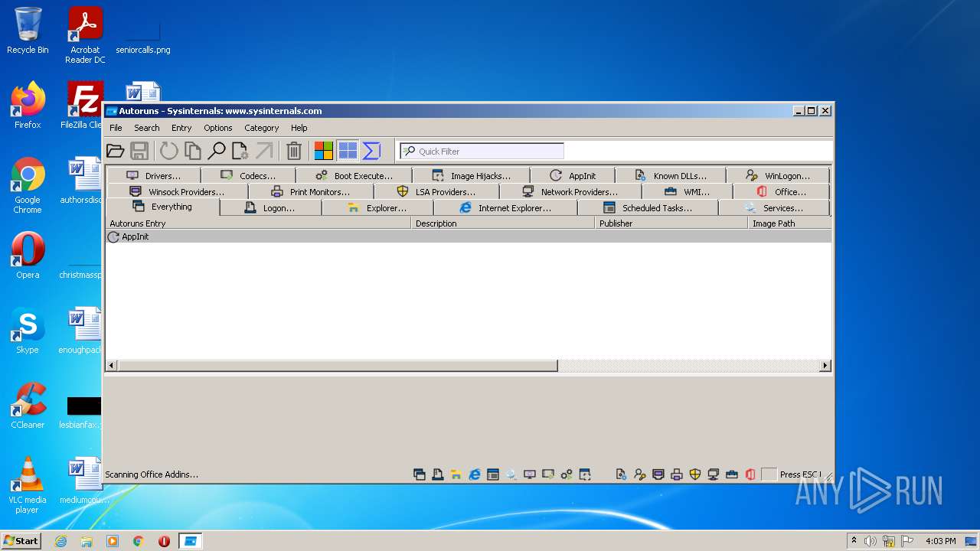This screenshot has height=551, width=980.
Task: Sort by Autoruns Entry column header
Action: coord(258,223)
